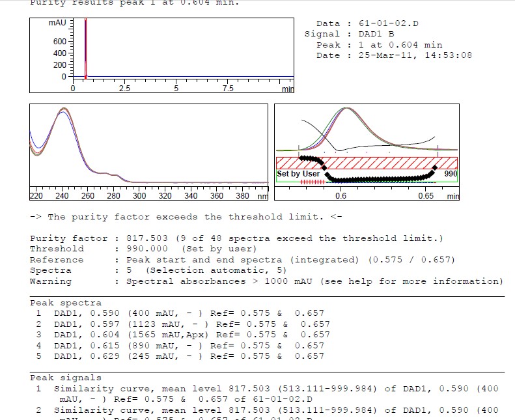Click the '600' tick label on chromatogram y-axis
515x420 pixels.
tap(60, 42)
